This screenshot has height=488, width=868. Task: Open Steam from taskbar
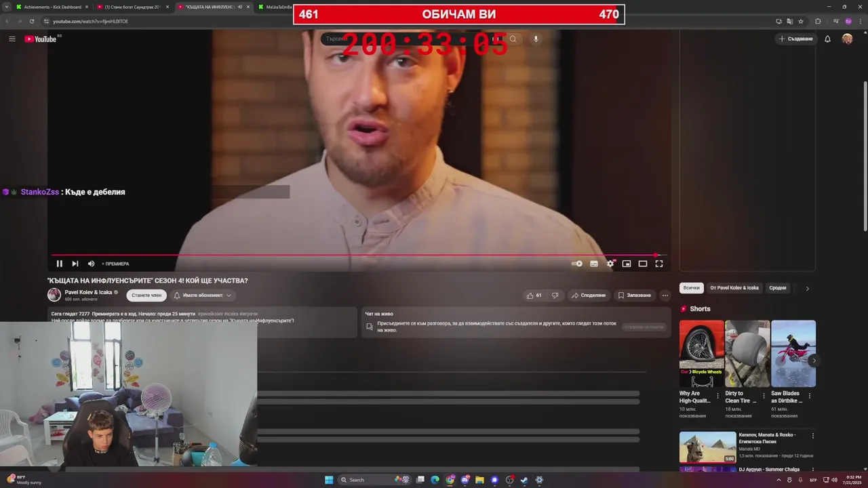click(x=524, y=480)
